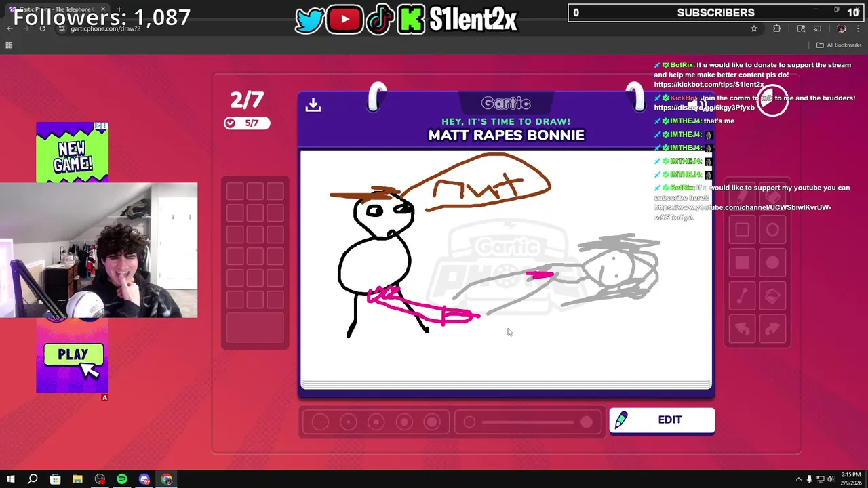Download the drawing with the download icon
This screenshot has height=488, width=868.
313,104
